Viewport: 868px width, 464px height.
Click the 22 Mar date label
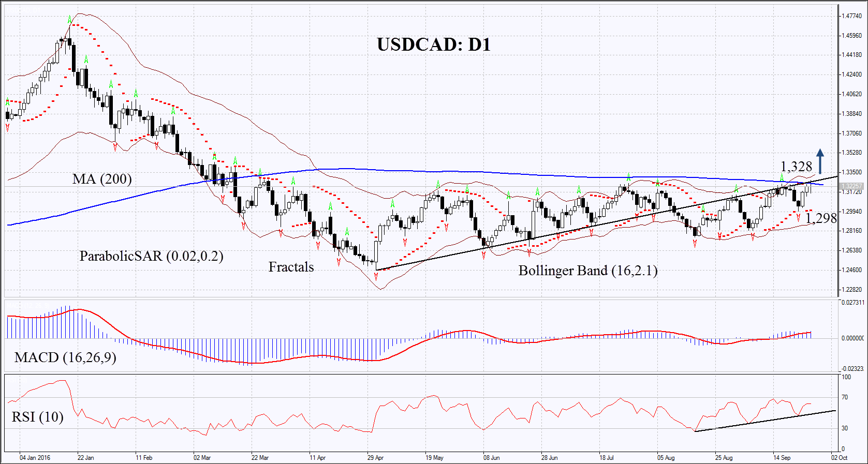click(x=260, y=458)
